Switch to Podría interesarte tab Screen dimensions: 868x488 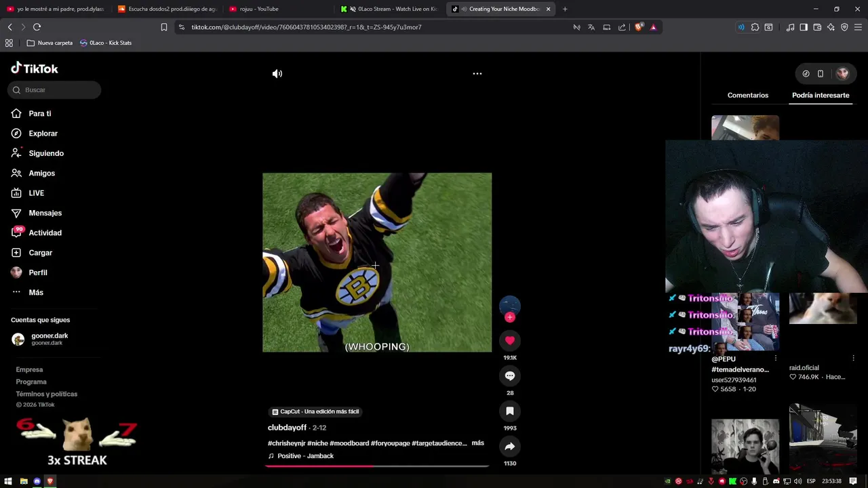821,95
